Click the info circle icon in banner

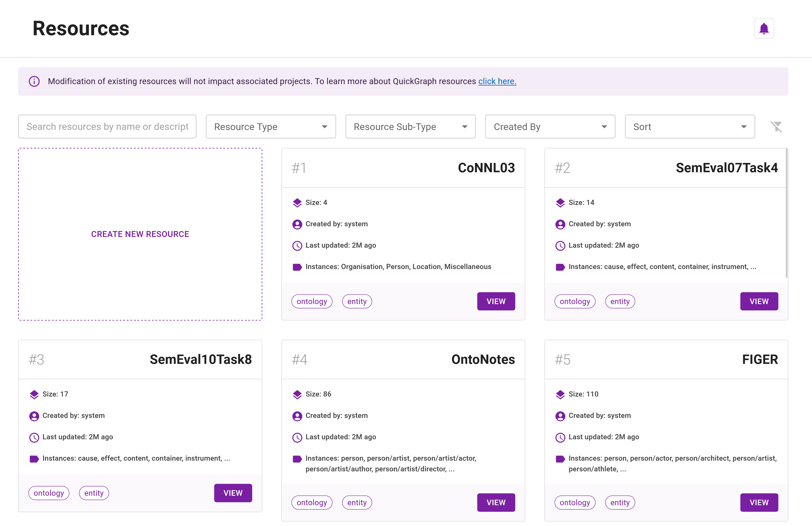(x=34, y=81)
